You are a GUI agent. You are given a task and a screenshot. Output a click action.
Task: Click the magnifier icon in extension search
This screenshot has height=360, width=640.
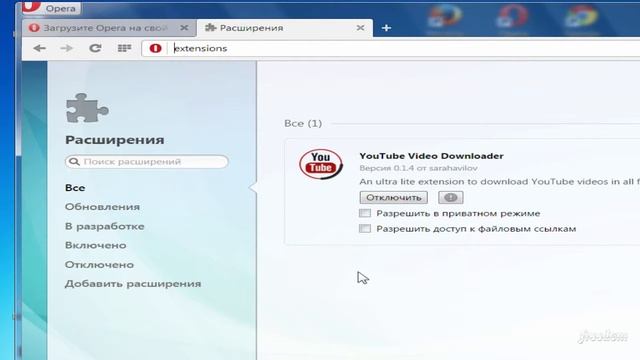(x=74, y=162)
